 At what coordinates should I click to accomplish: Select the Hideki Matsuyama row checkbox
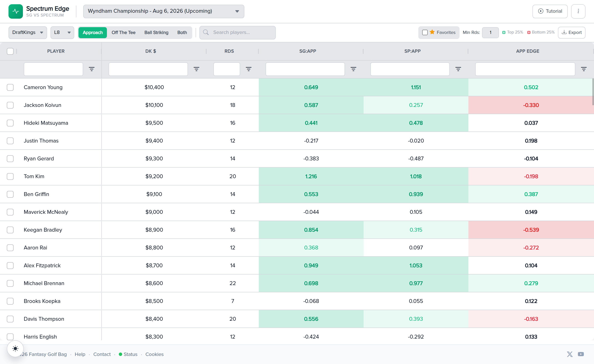(x=10, y=123)
